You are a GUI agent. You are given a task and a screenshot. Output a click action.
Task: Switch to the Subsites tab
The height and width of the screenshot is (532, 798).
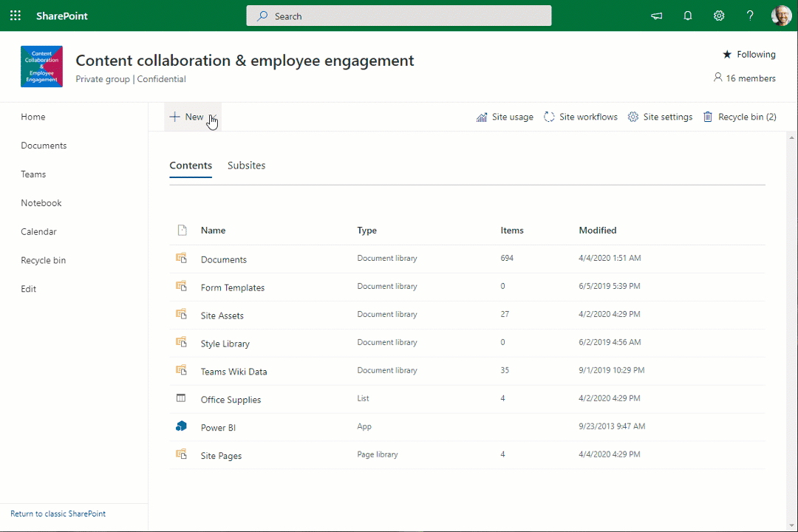point(246,165)
